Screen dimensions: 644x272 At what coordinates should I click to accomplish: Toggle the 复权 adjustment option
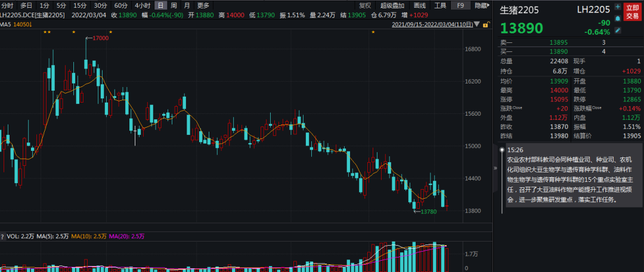coord(365,5)
